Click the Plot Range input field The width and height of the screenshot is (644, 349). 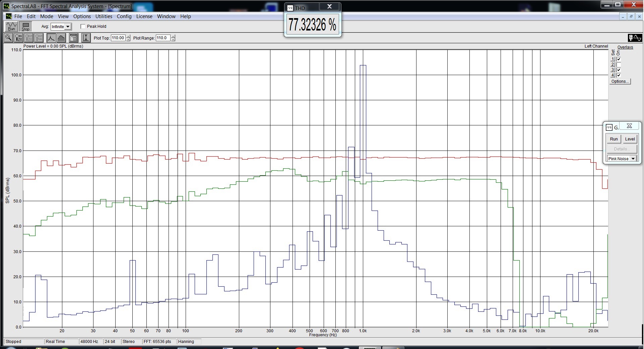[x=163, y=38]
